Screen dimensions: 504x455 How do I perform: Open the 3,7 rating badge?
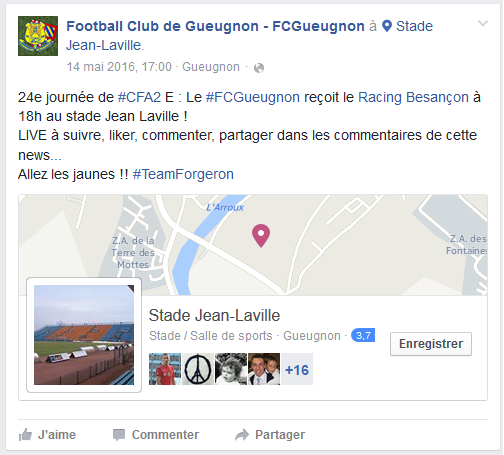click(x=363, y=335)
